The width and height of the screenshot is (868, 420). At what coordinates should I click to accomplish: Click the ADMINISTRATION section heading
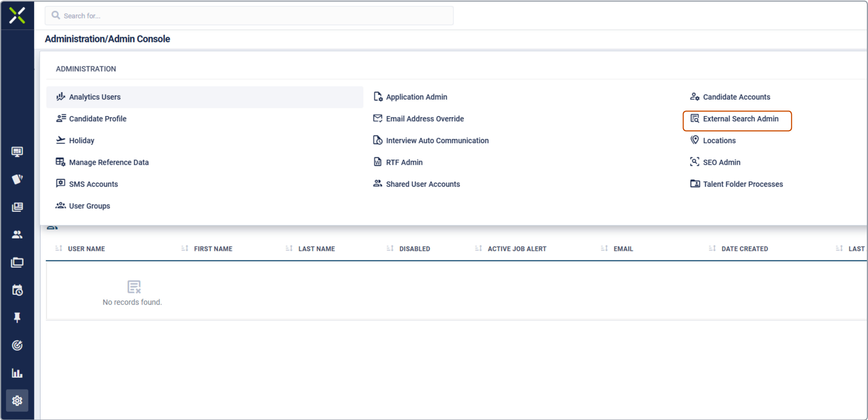86,69
